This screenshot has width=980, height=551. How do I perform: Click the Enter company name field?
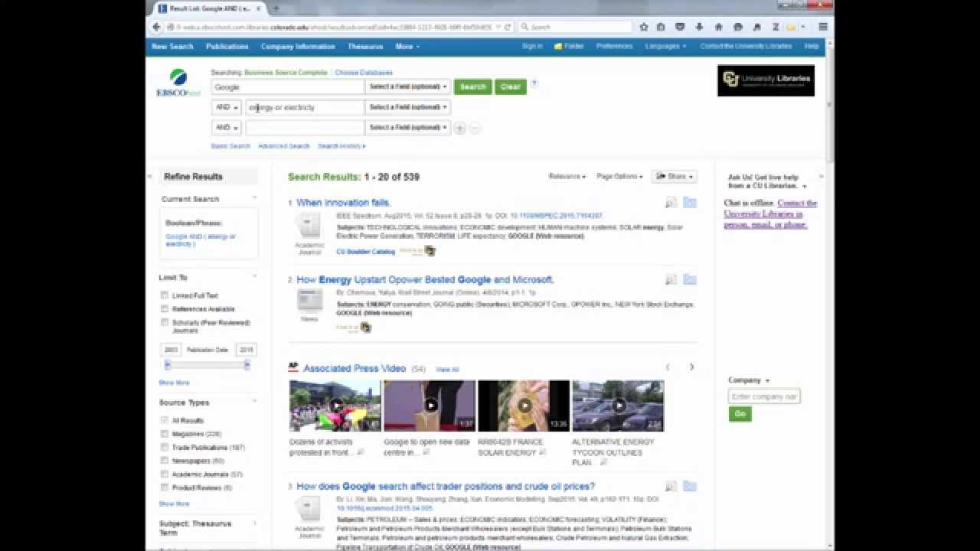[x=764, y=396]
